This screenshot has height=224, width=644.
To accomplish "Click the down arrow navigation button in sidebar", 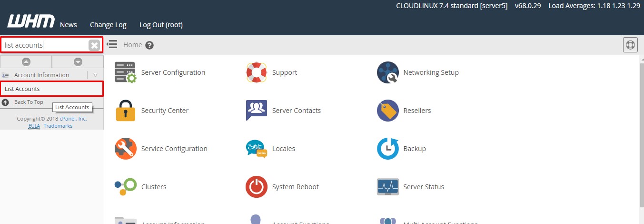I will [x=78, y=61].
